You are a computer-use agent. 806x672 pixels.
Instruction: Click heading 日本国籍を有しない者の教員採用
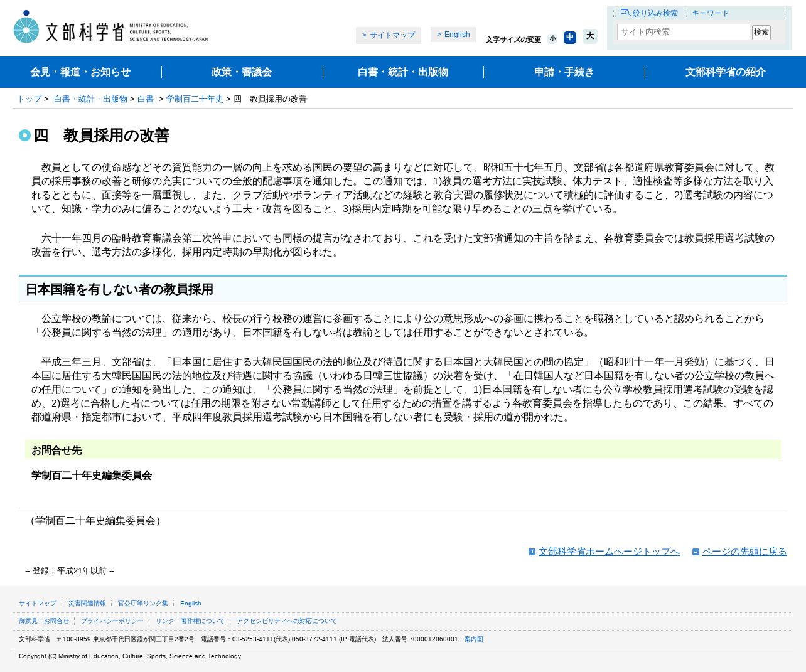[x=119, y=289]
